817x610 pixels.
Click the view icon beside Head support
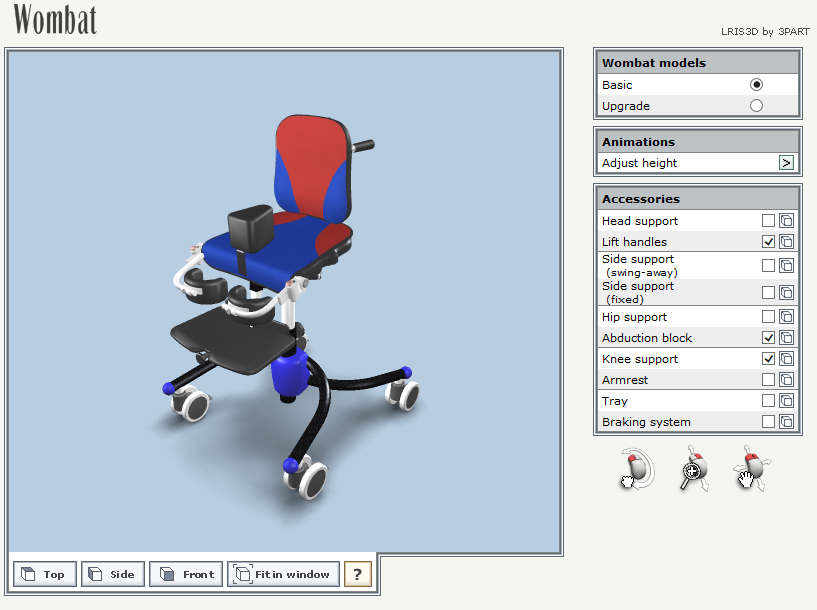click(786, 220)
